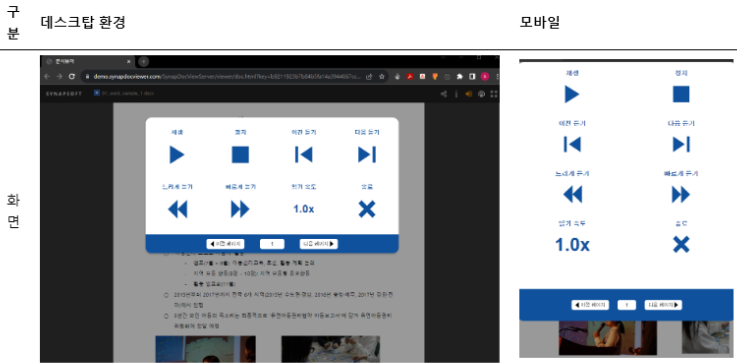The width and height of the screenshot is (737, 364).
Task: Click the mobile stop square icon
Action: click(681, 94)
